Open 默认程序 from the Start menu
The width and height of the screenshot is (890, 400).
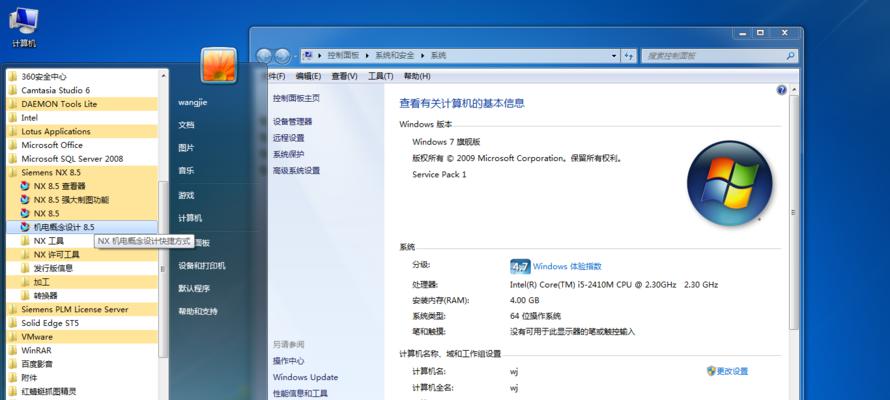click(x=194, y=288)
